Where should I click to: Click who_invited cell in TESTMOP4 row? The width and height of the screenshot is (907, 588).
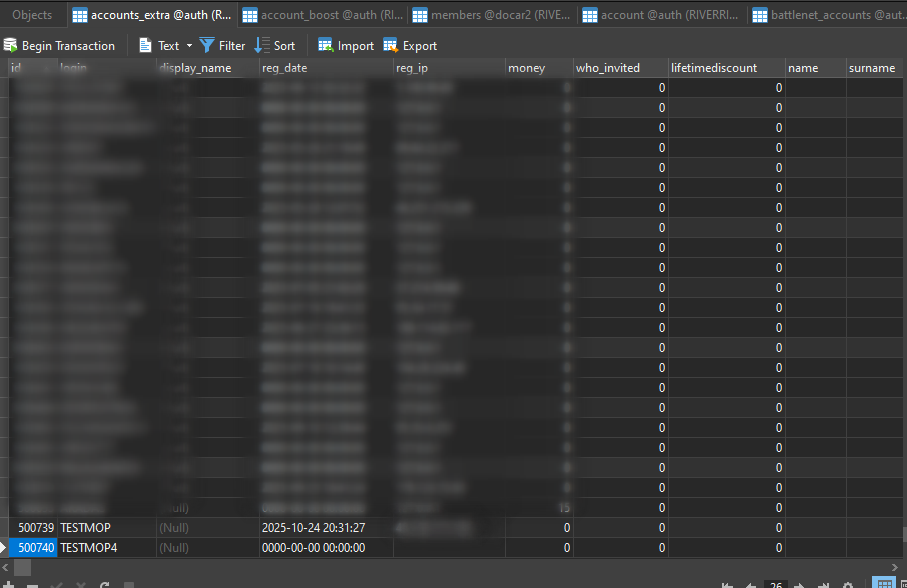tap(621, 548)
